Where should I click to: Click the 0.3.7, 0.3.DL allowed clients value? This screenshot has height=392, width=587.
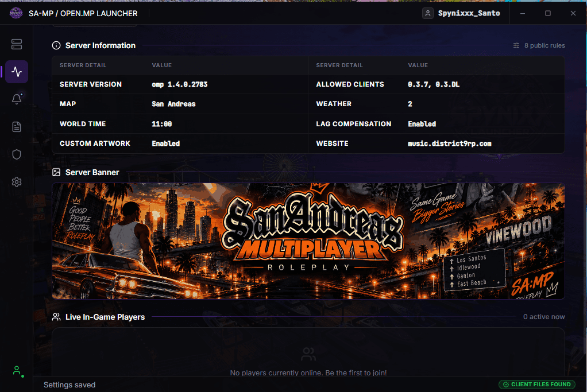point(434,84)
